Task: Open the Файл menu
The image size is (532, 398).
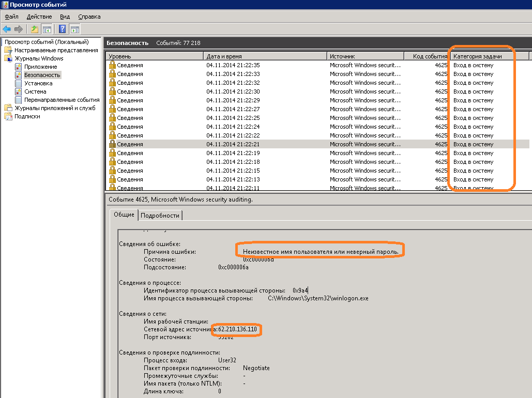Action: (11, 17)
